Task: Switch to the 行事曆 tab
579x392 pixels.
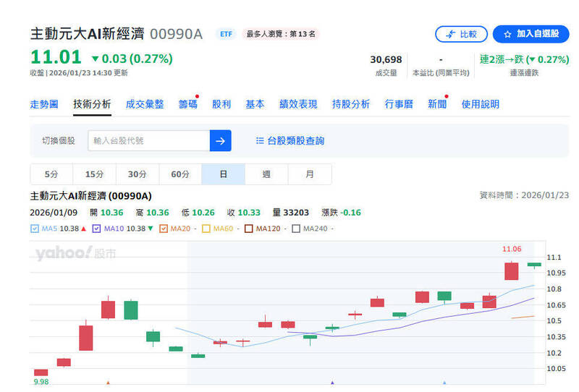Action: click(399, 104)
